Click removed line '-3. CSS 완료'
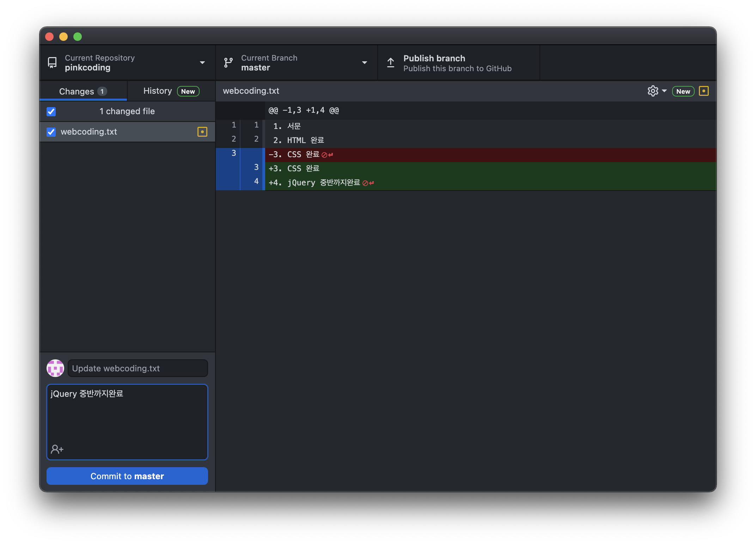Image resolution: width=756 pixels, height=544 pixels. (x=490, y=155)
